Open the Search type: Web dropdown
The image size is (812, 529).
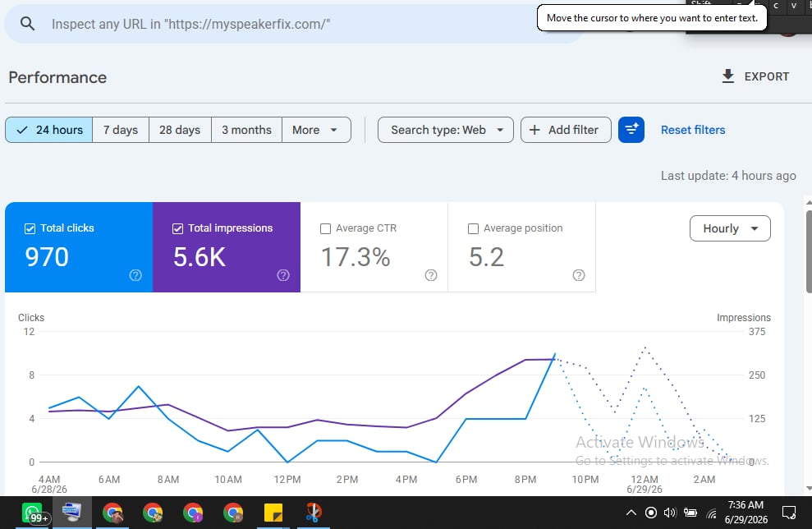click(445, 130)
